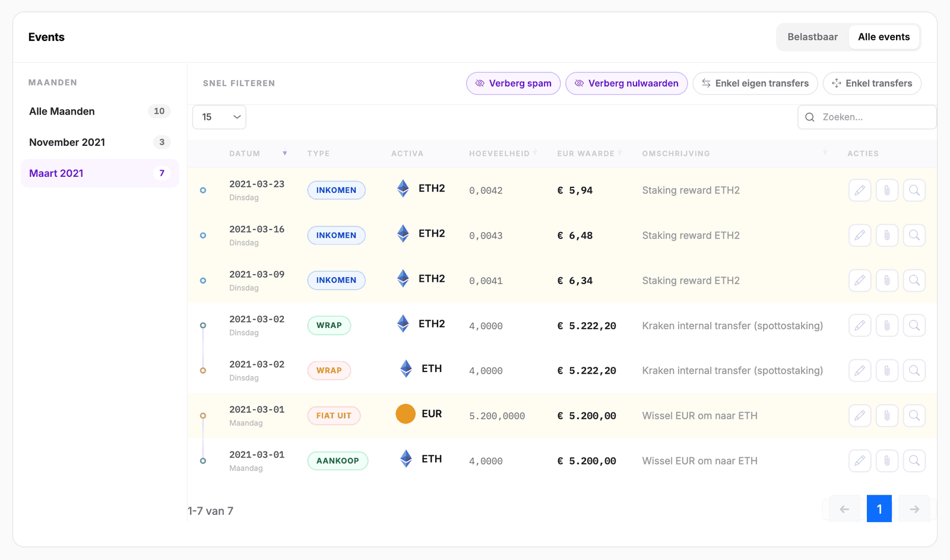Inspect the 2021-03-09 staking reward event
The width and height of the screenshot is (950, 560).
[x=914, y=281]
